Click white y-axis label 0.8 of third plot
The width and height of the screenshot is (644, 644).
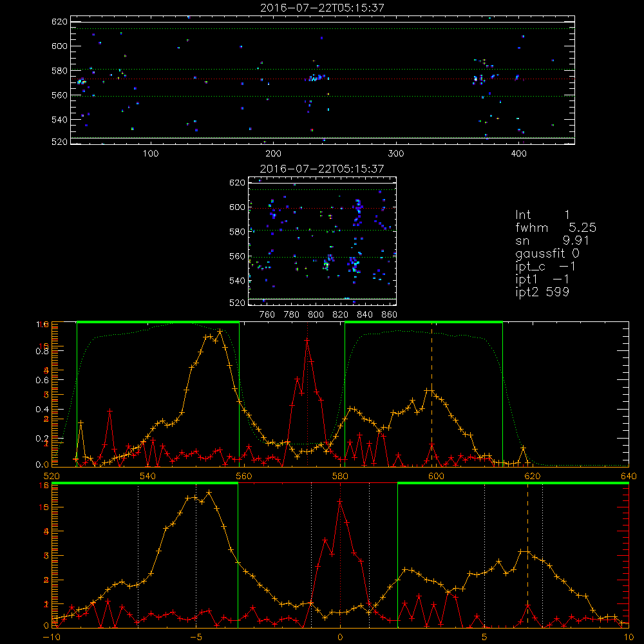tap(42, 351)
